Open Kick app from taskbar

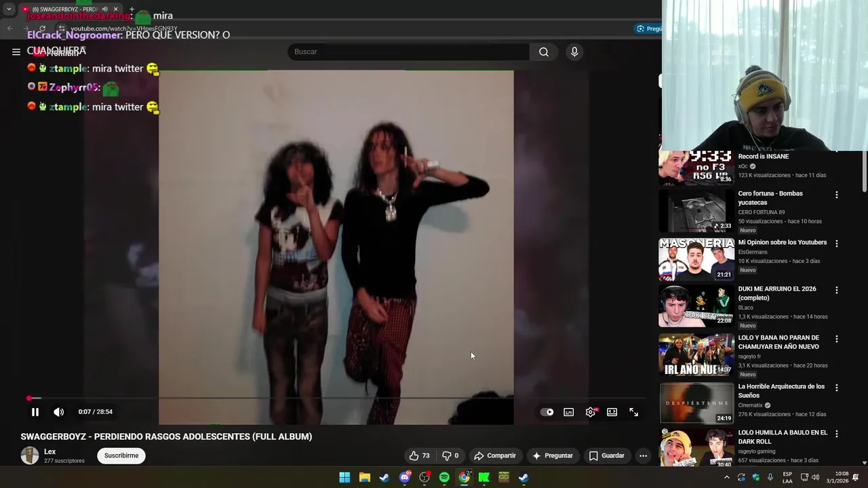[484, 477]
